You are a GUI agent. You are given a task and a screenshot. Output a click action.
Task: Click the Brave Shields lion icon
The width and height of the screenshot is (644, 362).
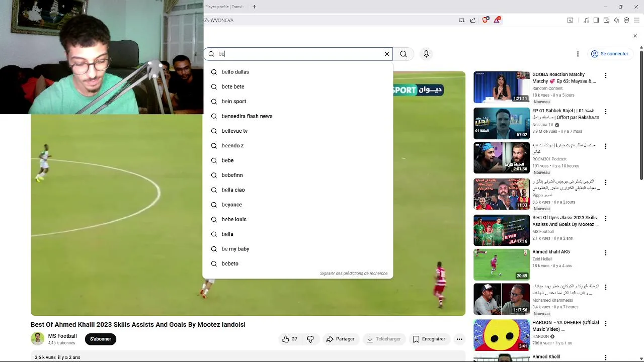tap(485, 20)
